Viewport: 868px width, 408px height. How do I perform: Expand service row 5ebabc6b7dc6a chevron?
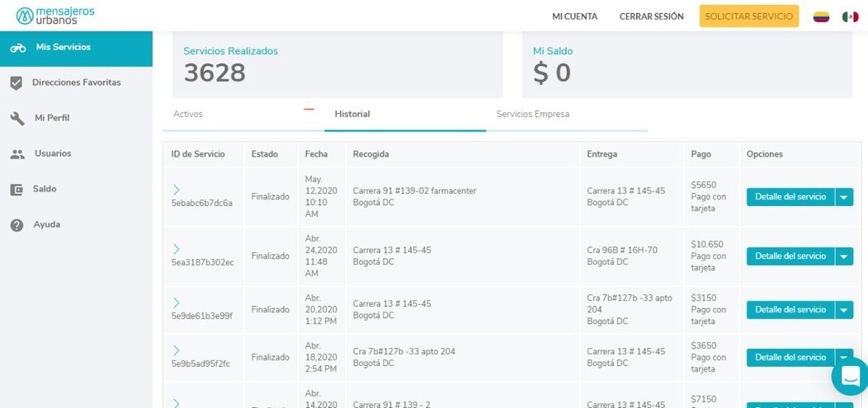pos(177,190)
